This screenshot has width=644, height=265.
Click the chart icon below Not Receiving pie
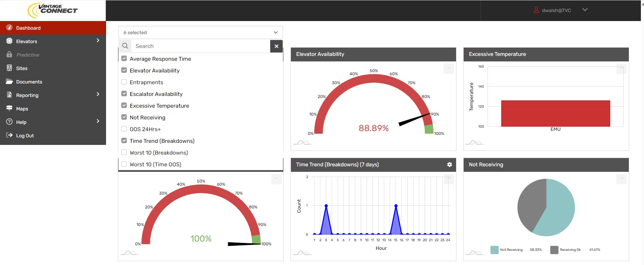[475, 253]
